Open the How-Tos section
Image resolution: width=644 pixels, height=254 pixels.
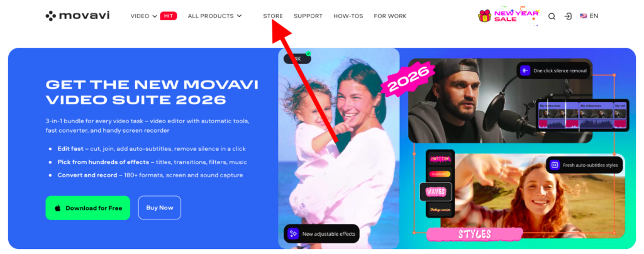point(348,16)
